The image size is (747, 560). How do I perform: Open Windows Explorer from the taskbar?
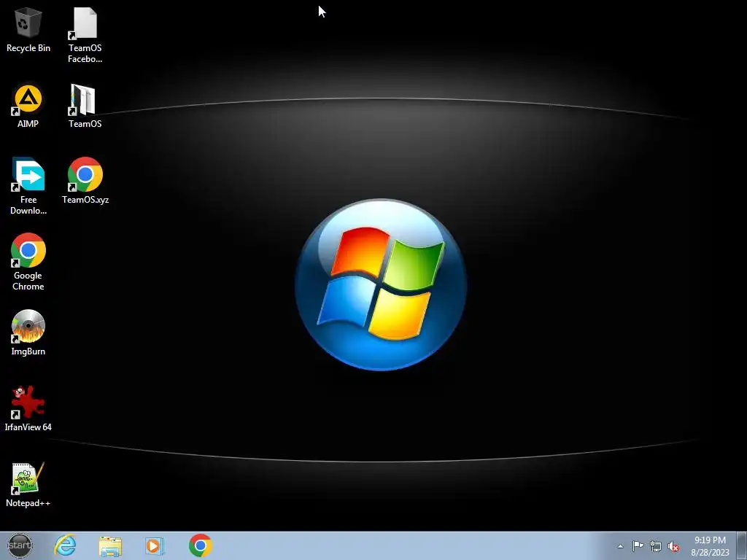coord(110,545)
